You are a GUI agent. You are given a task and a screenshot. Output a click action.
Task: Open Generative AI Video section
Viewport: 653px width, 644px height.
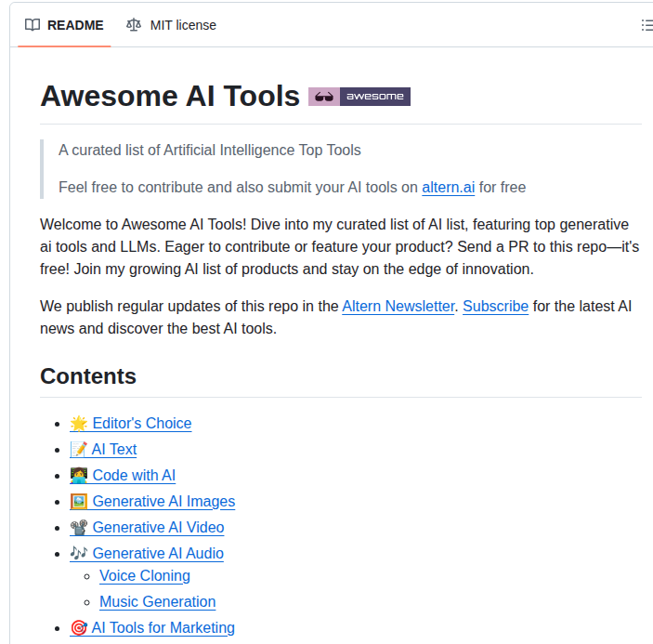[x=147, y=527]
